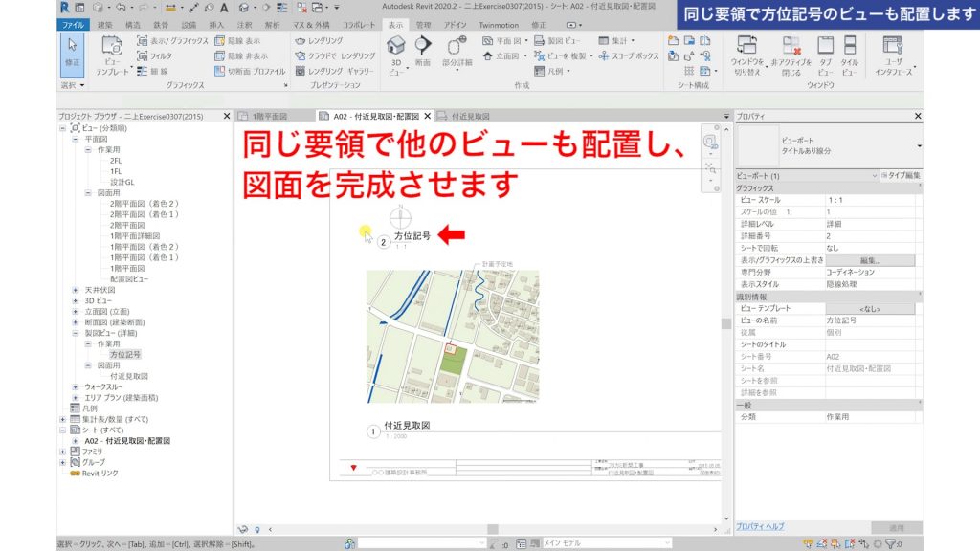Select the 3D ビュー tool on the ribbon

click(x=396, y=50)
